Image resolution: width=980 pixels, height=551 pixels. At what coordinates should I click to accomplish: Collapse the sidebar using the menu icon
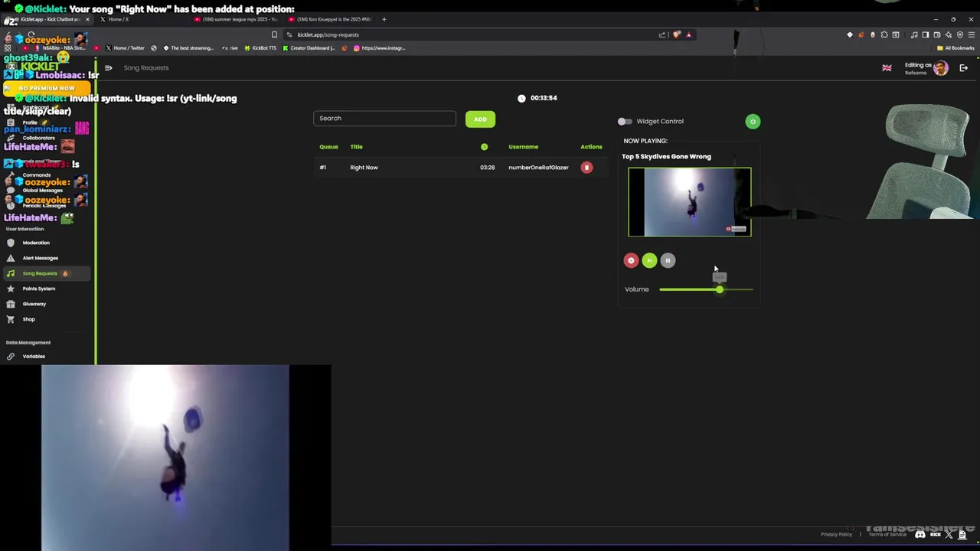[108, 68]
